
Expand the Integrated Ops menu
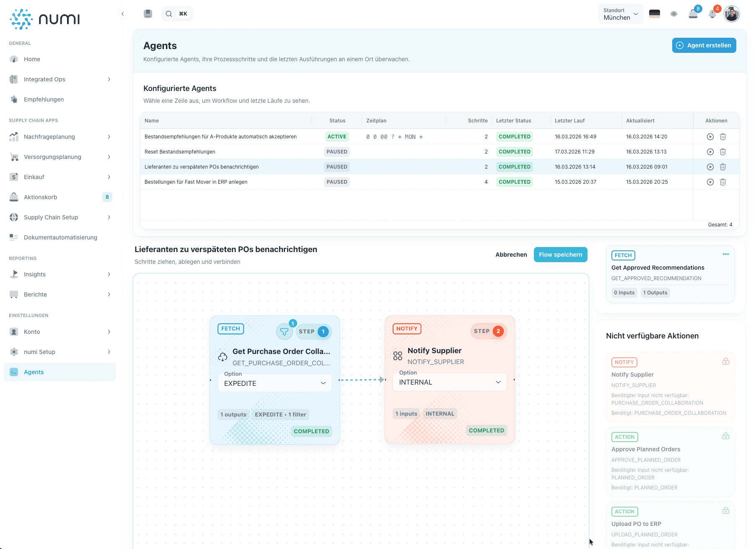coord(60,79)
